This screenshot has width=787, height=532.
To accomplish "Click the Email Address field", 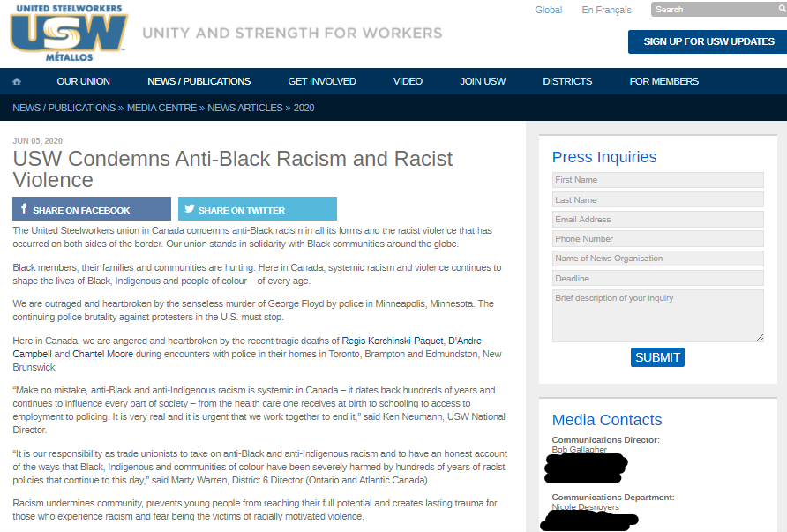I will click(658, 220).
